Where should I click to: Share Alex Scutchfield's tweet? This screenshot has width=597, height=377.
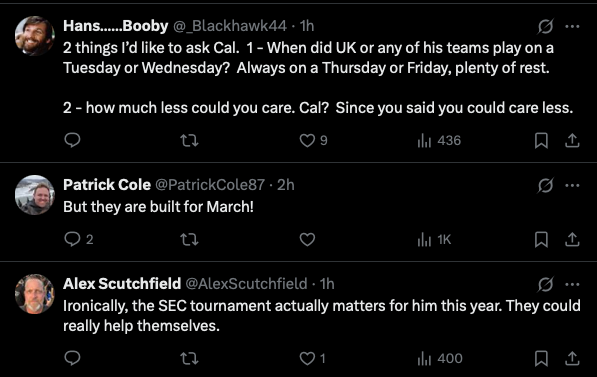pos(572,358)
